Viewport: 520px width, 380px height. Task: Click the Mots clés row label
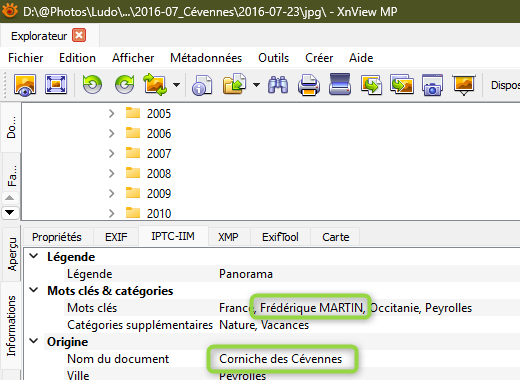coord(92,308)
